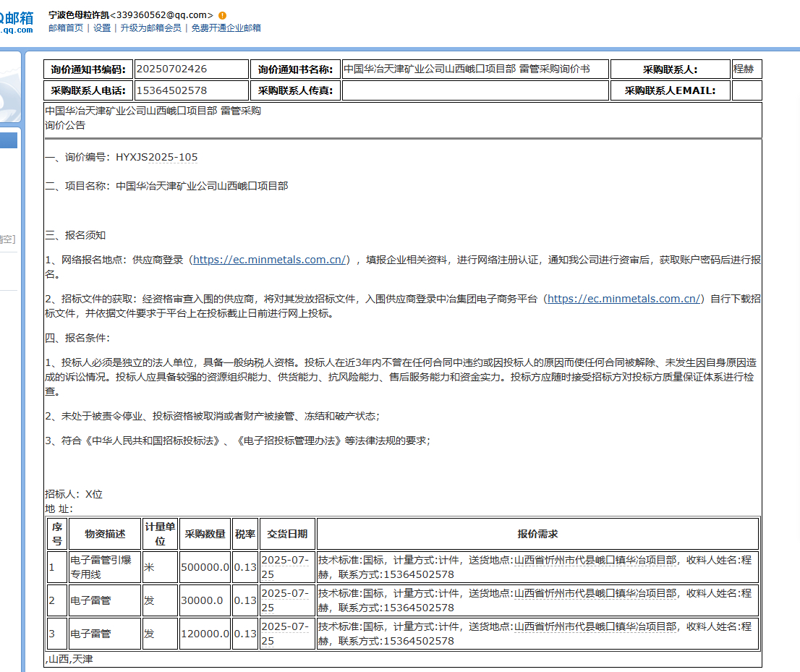
Task: Click the 交货日期 column header
Action: coord(287,534)
